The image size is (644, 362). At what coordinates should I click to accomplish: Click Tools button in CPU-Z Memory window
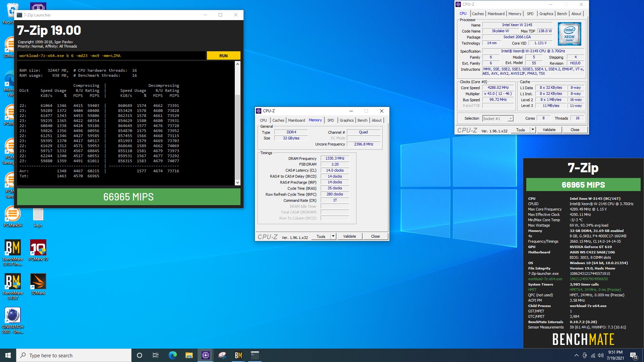click(321, 236)
